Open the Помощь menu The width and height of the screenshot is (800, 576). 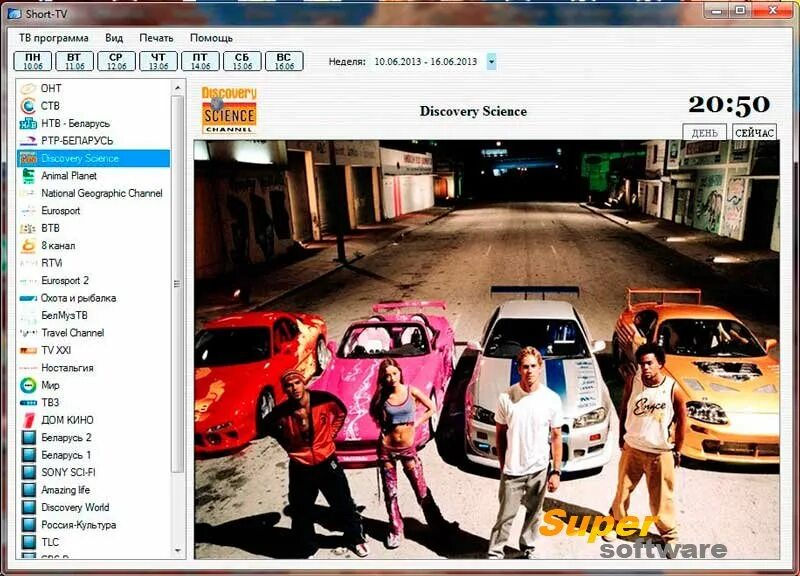pos(211,38)
